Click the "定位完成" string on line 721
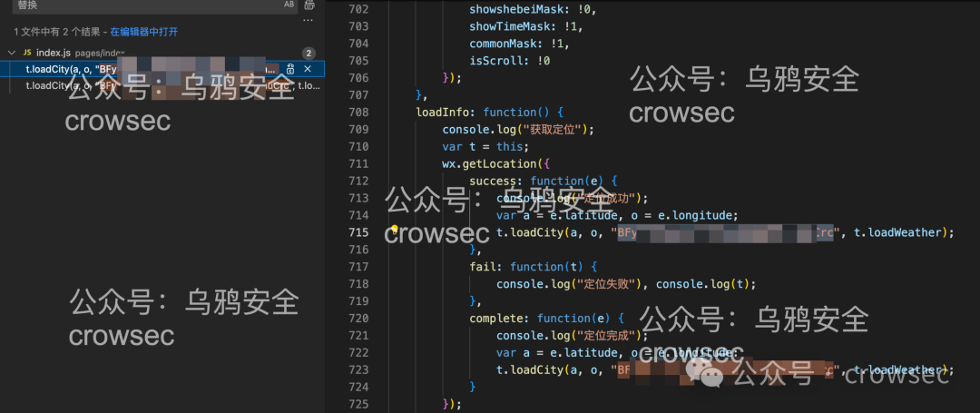980x413 pixels. [610, 335]
